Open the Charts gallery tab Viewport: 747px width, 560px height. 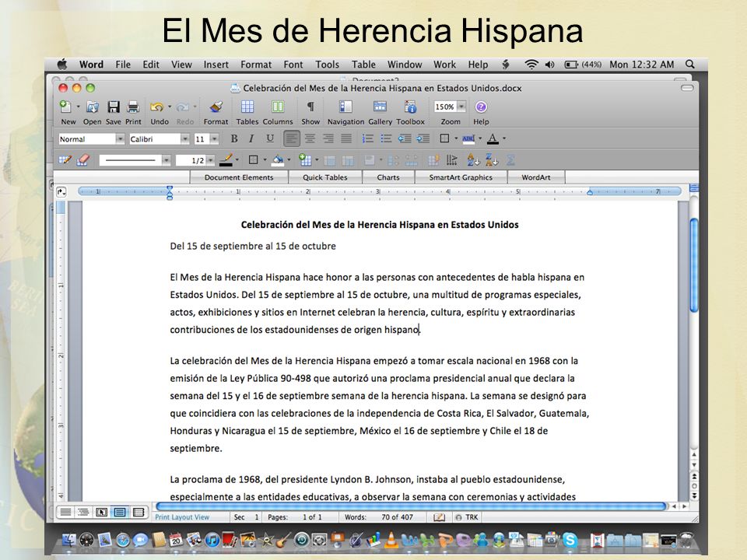(x=388, y=177)
